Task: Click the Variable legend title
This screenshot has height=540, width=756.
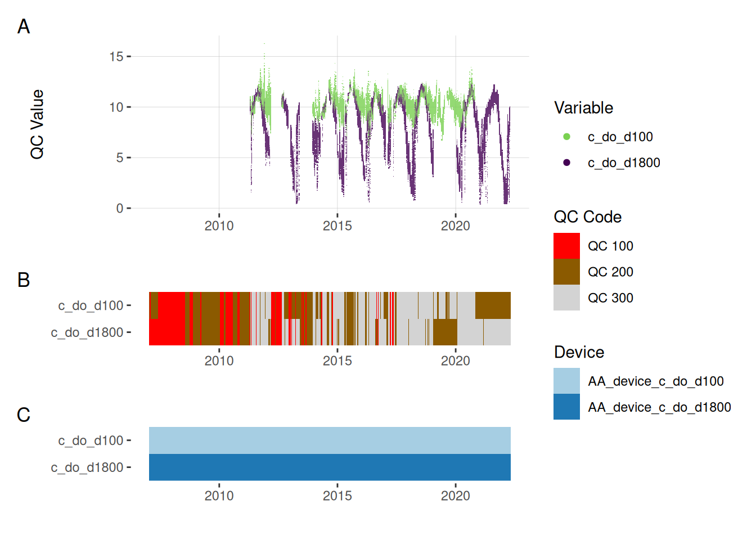Action: (583, 107)
